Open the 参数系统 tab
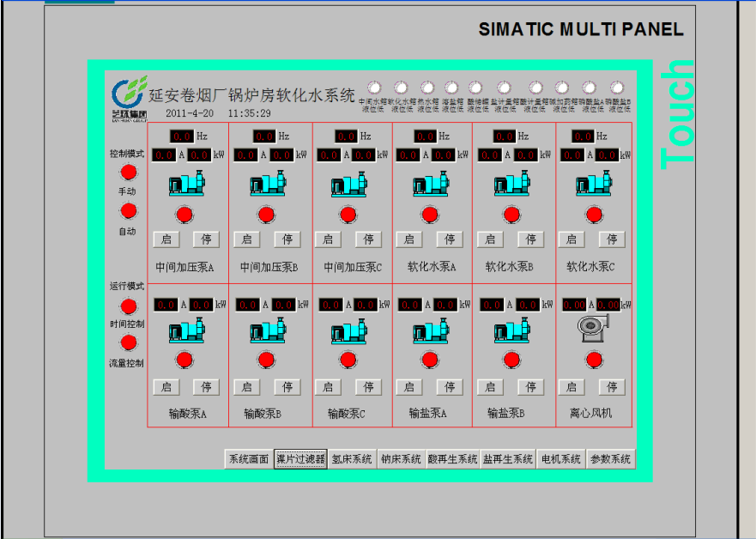The width and height of the screenshot is (756, 539). 610,459
